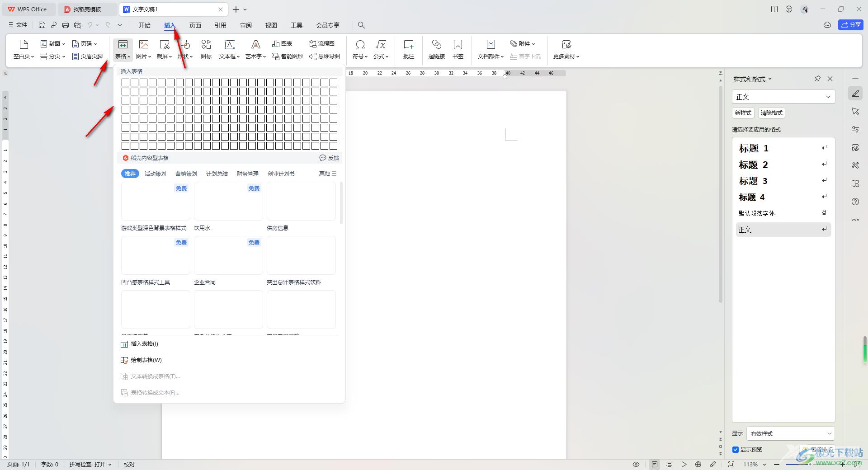Click the 图标 icons library button
Viewport: 868px width, 470px height.
tap(206, 49)
